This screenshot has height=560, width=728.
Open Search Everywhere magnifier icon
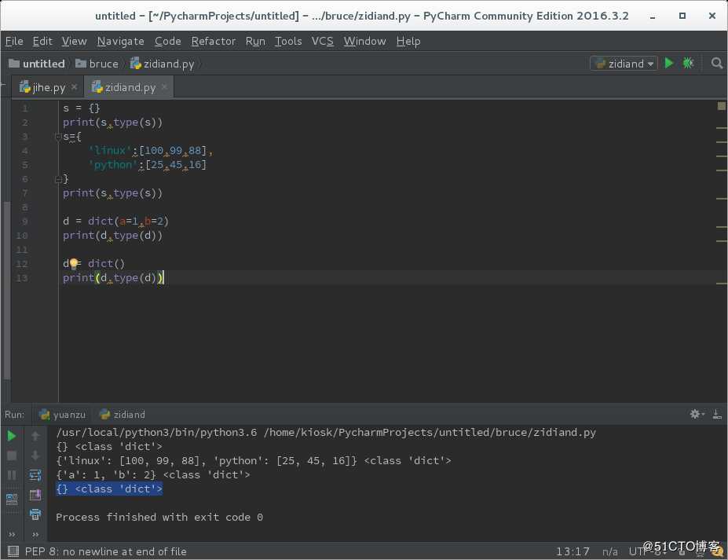(x=717, y=63)
